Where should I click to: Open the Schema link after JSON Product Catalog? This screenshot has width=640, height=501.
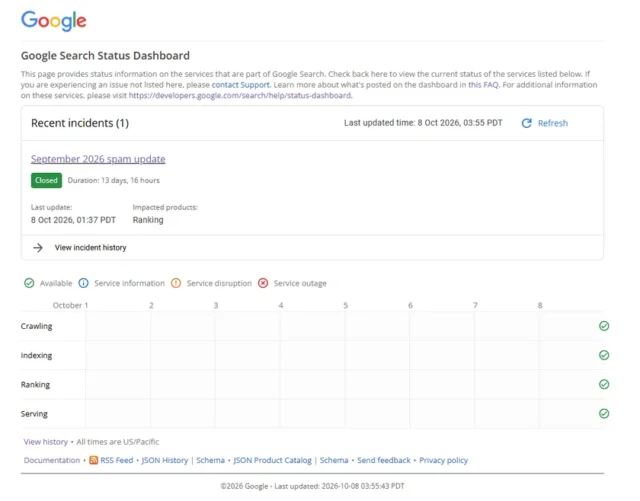pyautogui.click(x=334, y=460)
